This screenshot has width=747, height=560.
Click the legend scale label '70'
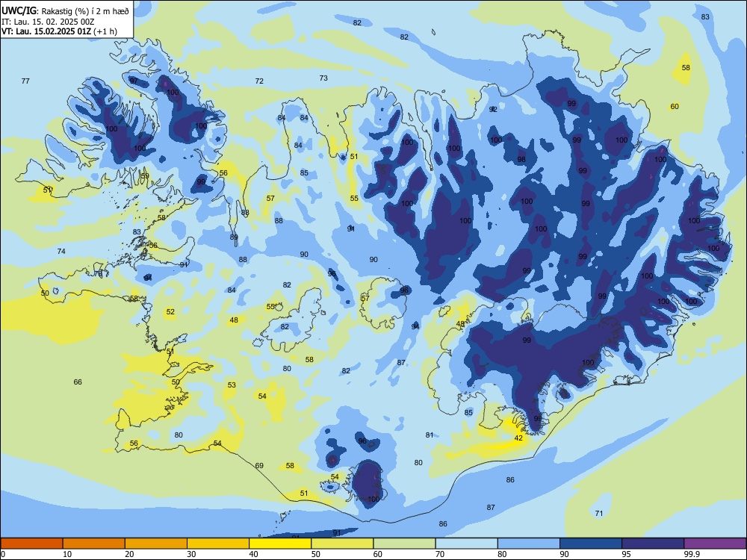coord(440,554)
